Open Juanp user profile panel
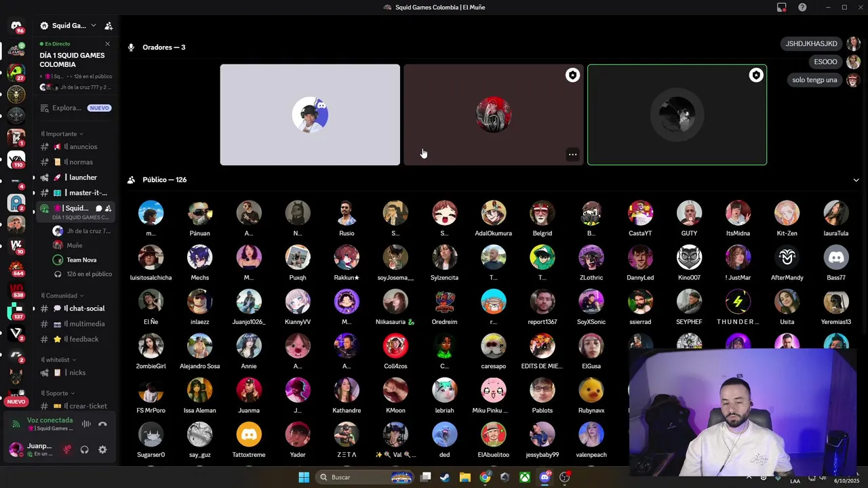The height and width of the screenshot is (488, 868). coord(31,449)
